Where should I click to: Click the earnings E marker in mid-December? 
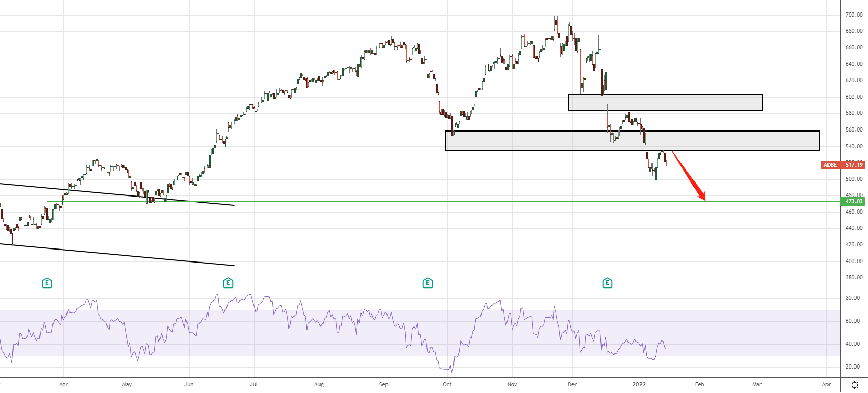click(x=607, y=283)
